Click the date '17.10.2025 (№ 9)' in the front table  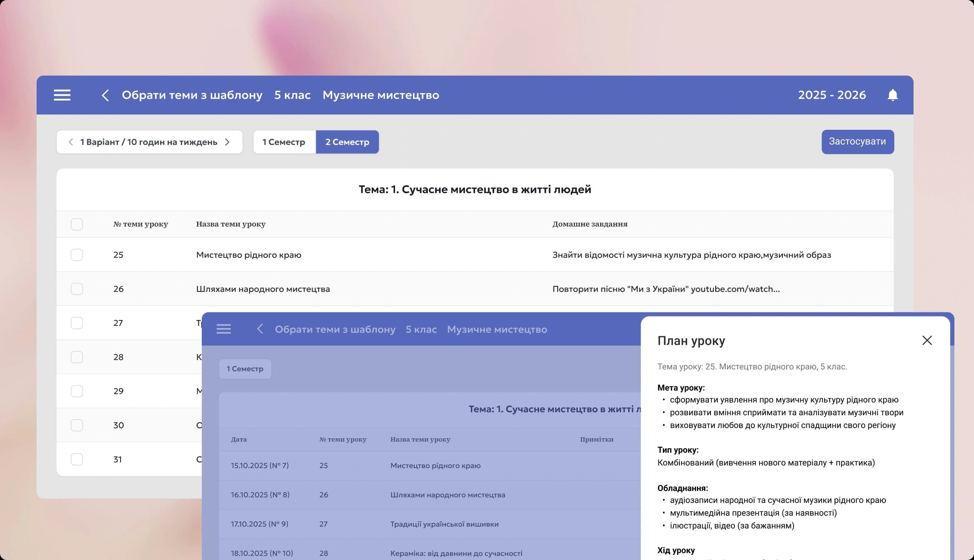[x=260, y=524]
